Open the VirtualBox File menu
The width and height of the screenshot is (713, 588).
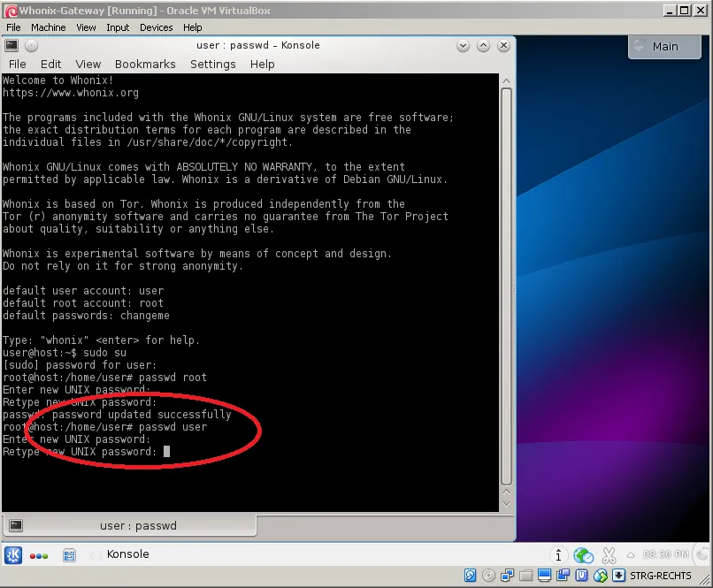coord(13,27)
